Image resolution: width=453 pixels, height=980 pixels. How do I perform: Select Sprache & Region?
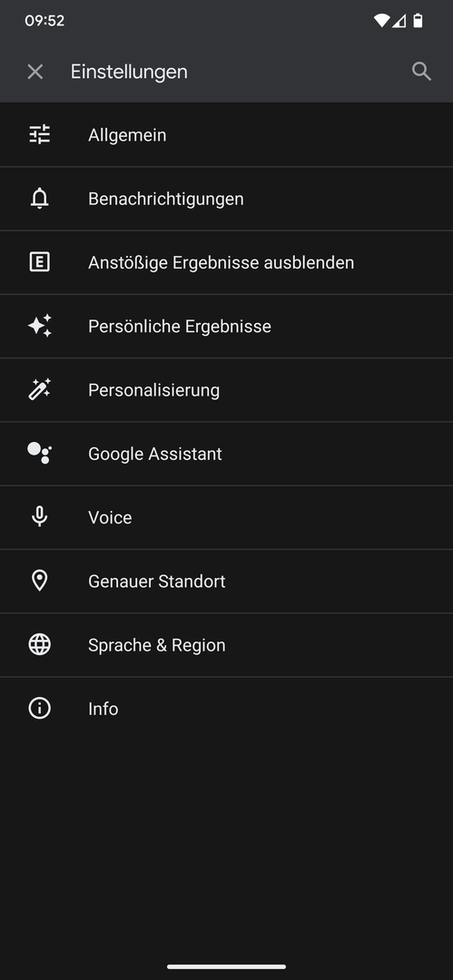tap(227, 645)
